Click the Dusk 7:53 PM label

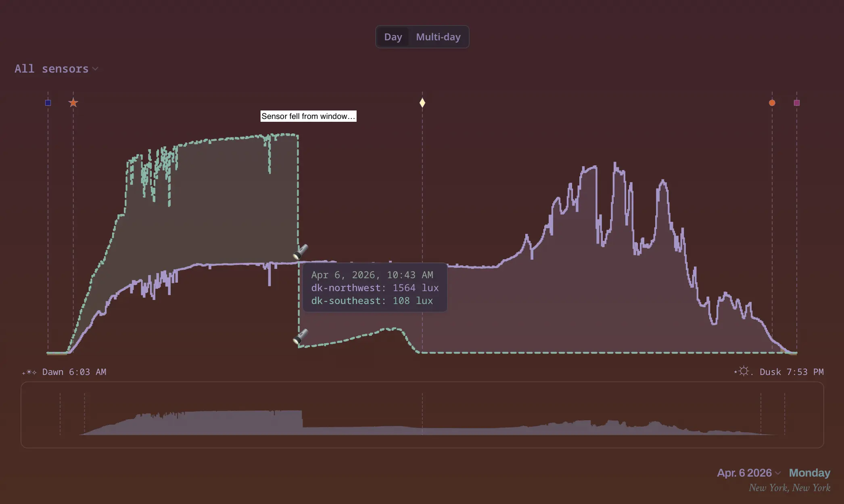pos(791,372)
